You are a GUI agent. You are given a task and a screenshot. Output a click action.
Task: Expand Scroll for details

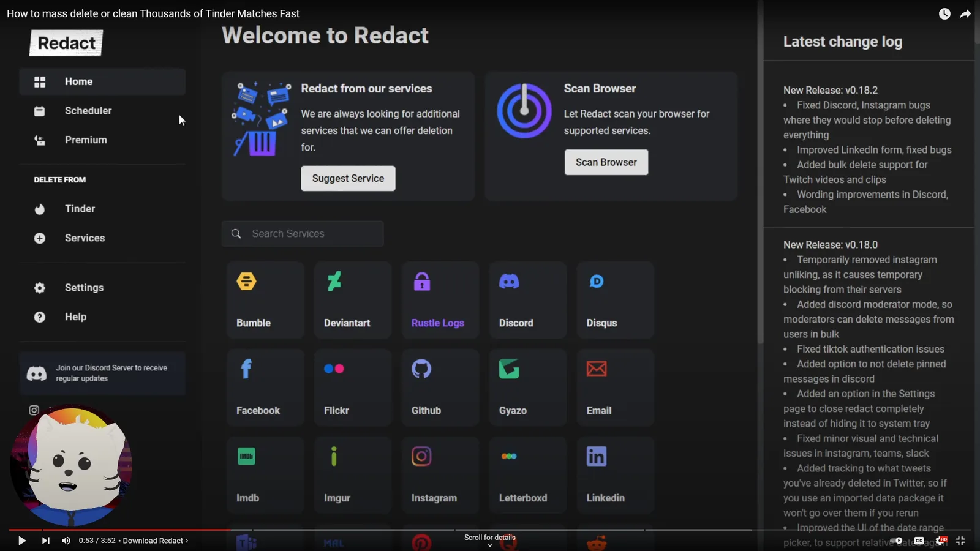tap(490, 540)
